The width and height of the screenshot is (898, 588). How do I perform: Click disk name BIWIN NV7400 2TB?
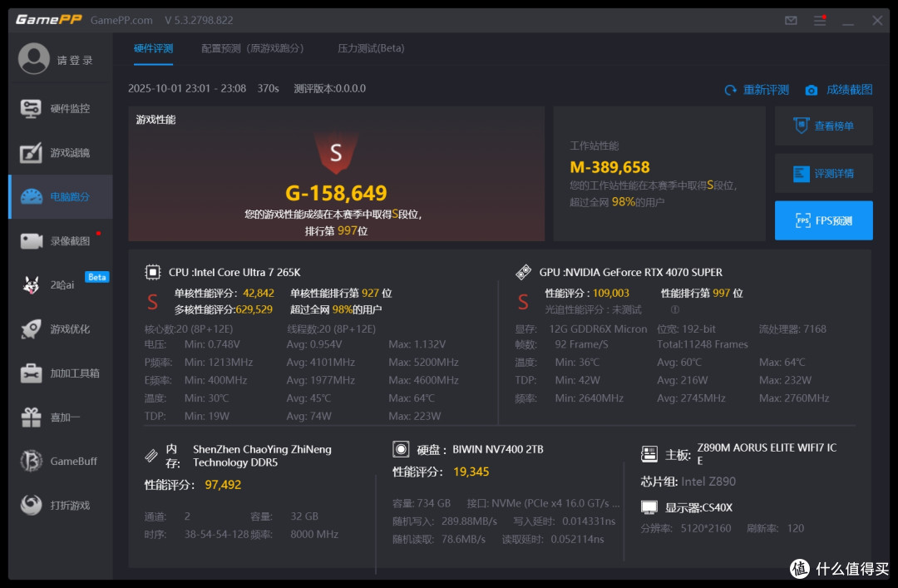click(x=498, y=449)
